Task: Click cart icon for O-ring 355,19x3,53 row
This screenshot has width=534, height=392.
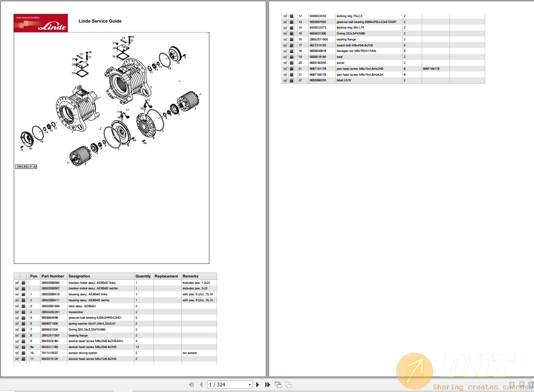Action: pos(17,329)
